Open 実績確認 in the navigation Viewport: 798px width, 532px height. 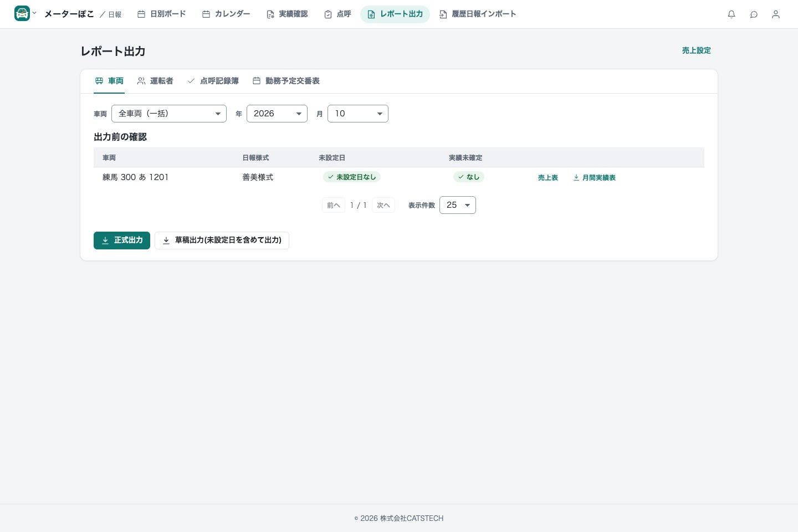pyautogui.click(x=287, y=14)
